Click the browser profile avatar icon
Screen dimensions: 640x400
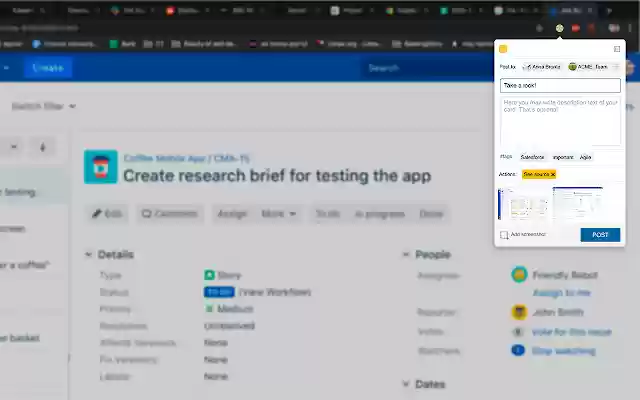(614, 28)
